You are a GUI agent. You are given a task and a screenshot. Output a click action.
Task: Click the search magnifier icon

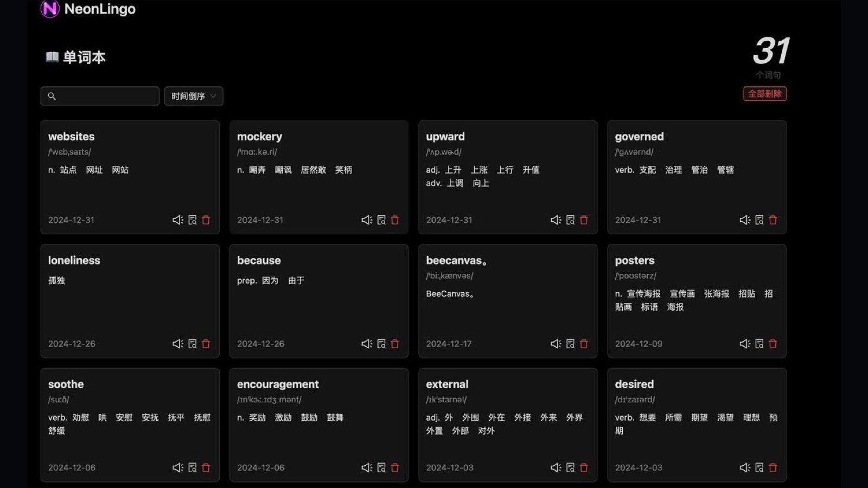52,96
